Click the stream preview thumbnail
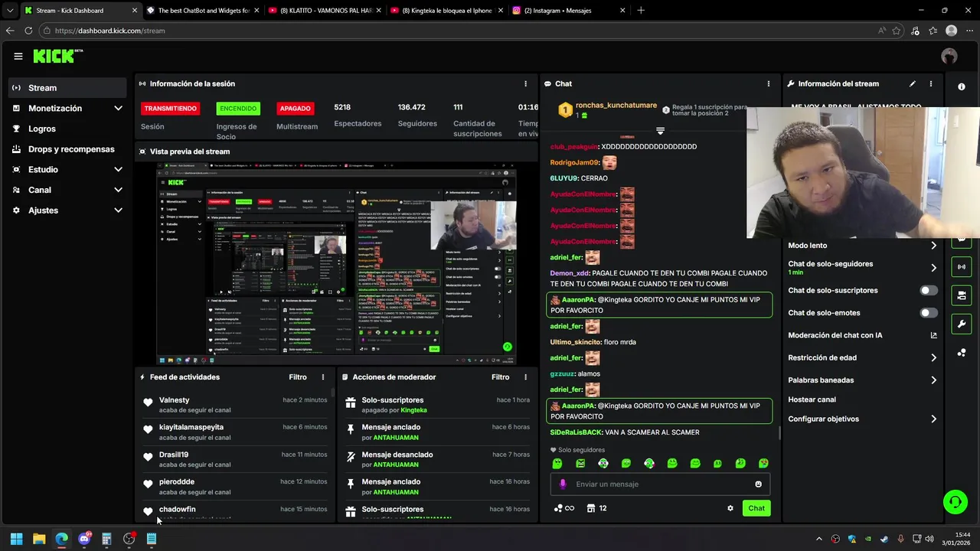This screenshot has height=551, width=980. [337, 264]
